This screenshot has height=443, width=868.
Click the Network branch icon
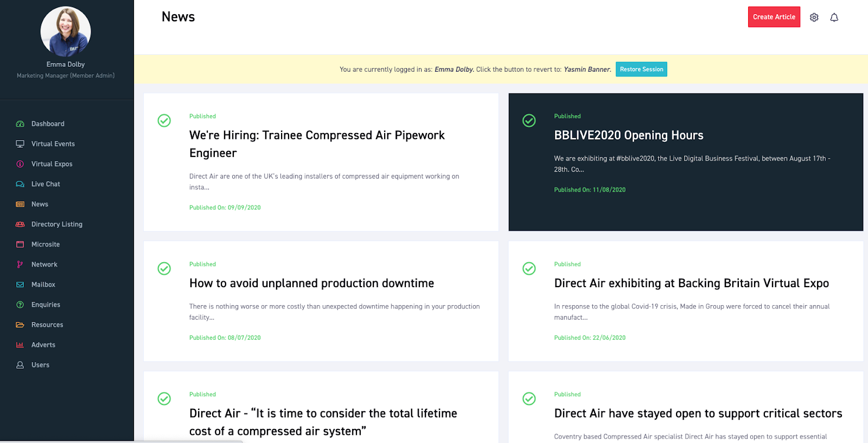20,264
